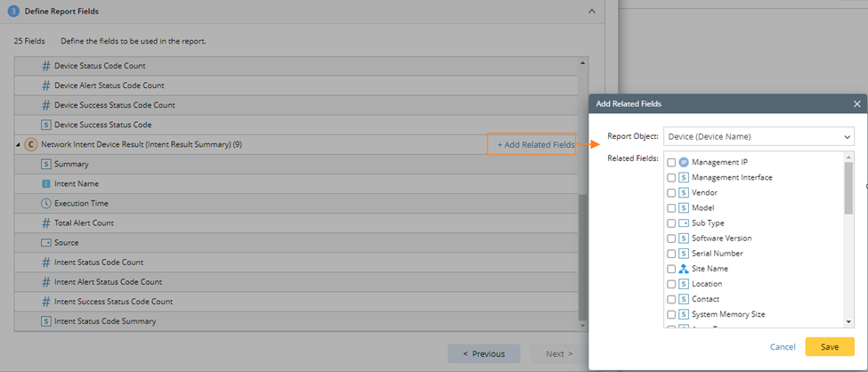Collapse the Network Intent Device Result group
Image resolution: width=868 pixels, height=372 pixels.
coord(19,145)
